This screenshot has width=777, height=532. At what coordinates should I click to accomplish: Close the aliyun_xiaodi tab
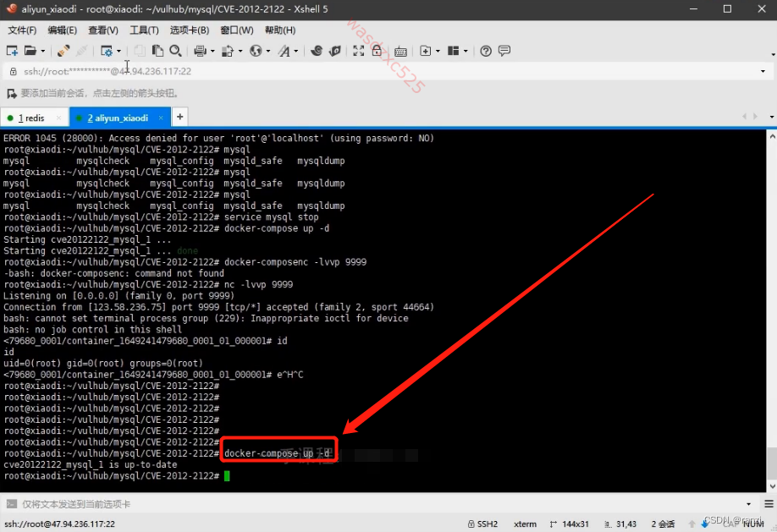click(161, 118)
